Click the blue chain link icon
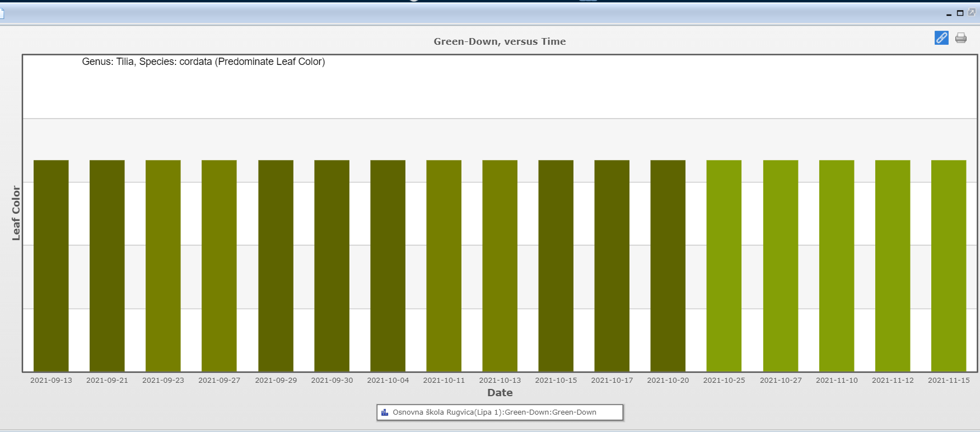 941,38
